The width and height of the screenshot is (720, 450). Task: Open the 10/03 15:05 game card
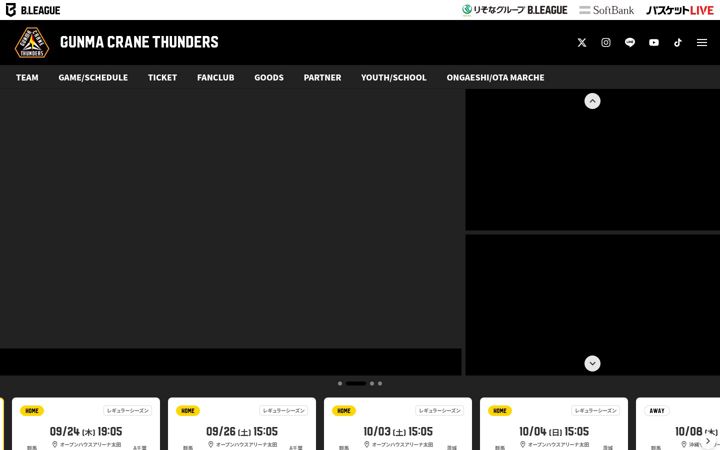click(398, 424)
